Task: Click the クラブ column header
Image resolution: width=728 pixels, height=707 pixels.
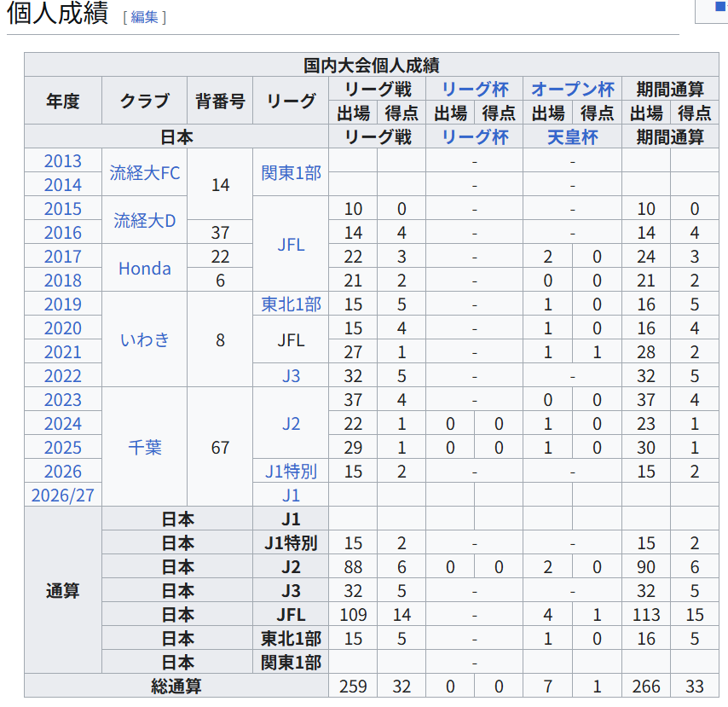Action: 144,101
